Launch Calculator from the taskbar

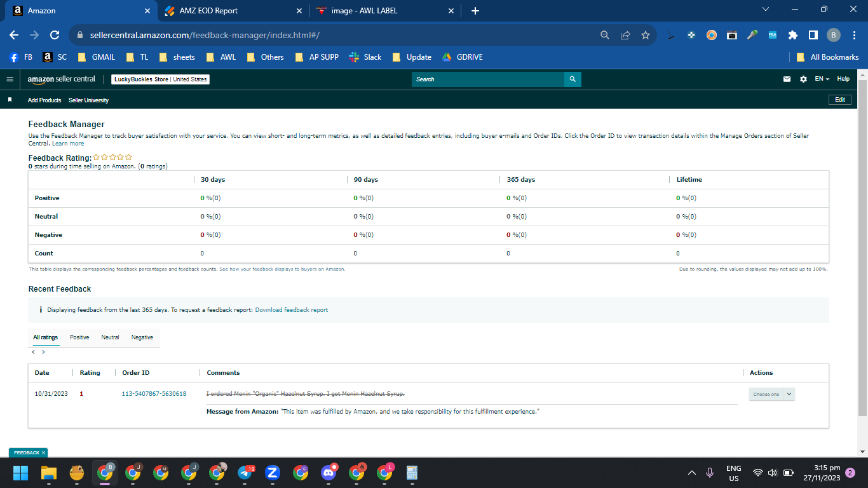tap(412, 473)
